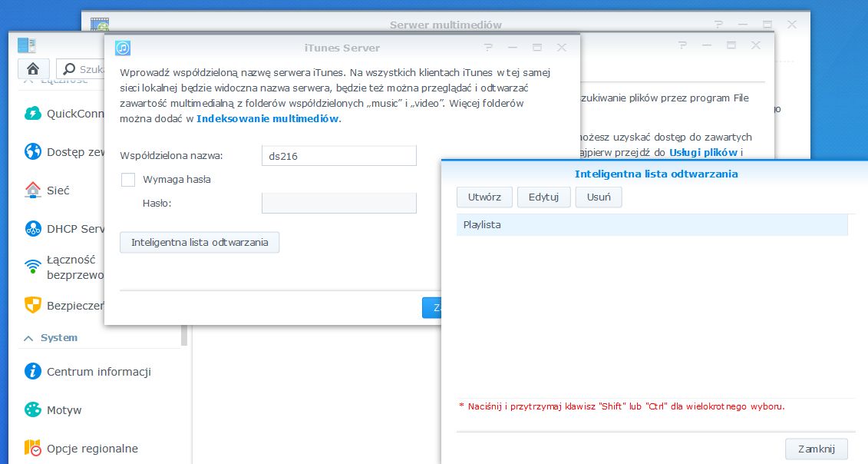Open help in iTunes Server window
868x464 pixels.
click(x=487, y=48)
